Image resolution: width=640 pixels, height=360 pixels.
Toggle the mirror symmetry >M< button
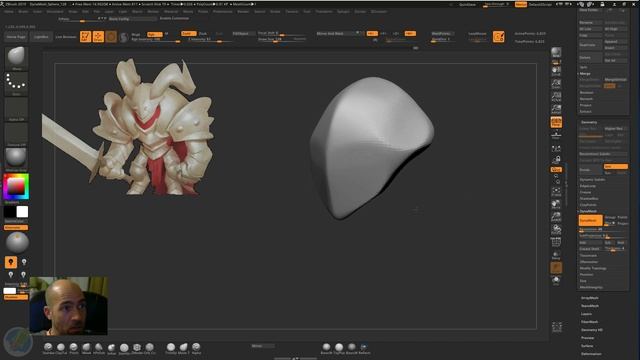pyautogui.click(x=410, y=33)
